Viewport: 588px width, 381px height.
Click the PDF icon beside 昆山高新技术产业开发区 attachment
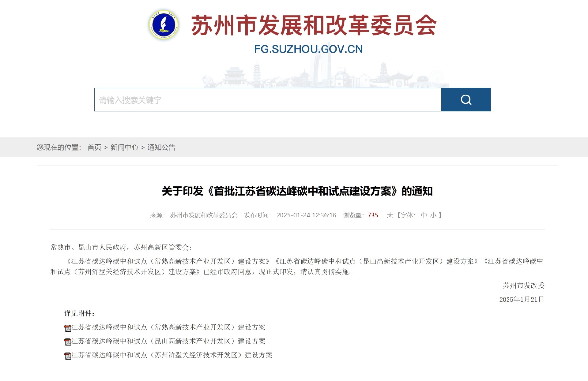pyautogui.click(x=67, y=342)
